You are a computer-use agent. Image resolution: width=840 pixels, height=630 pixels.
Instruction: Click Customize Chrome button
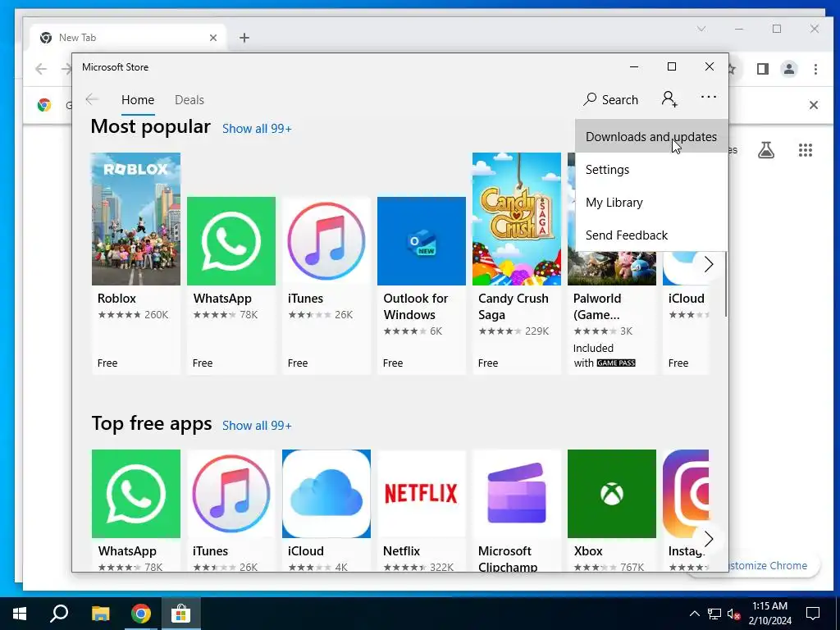click(769, 566)
